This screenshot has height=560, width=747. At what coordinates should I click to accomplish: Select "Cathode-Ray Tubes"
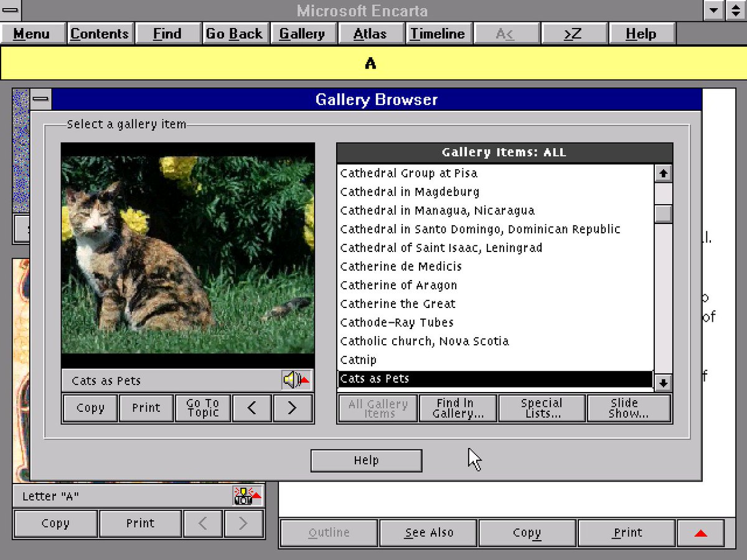click(496, 322)
